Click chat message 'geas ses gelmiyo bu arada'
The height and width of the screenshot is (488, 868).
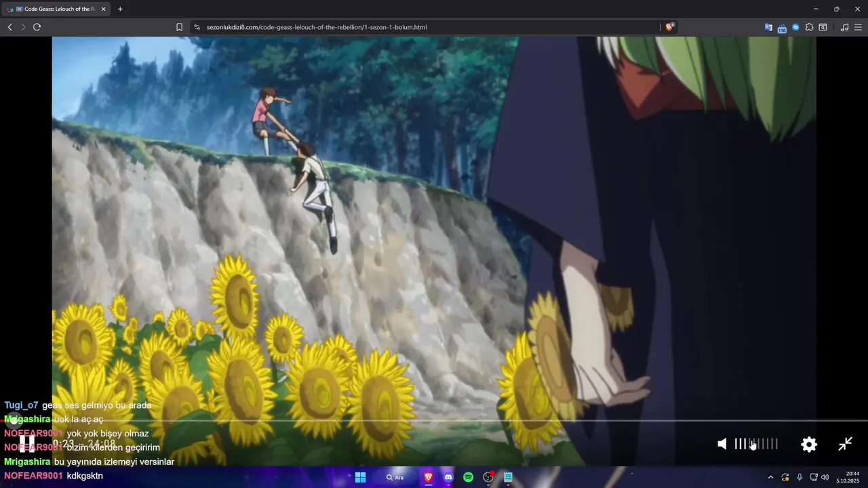(97, 405)
